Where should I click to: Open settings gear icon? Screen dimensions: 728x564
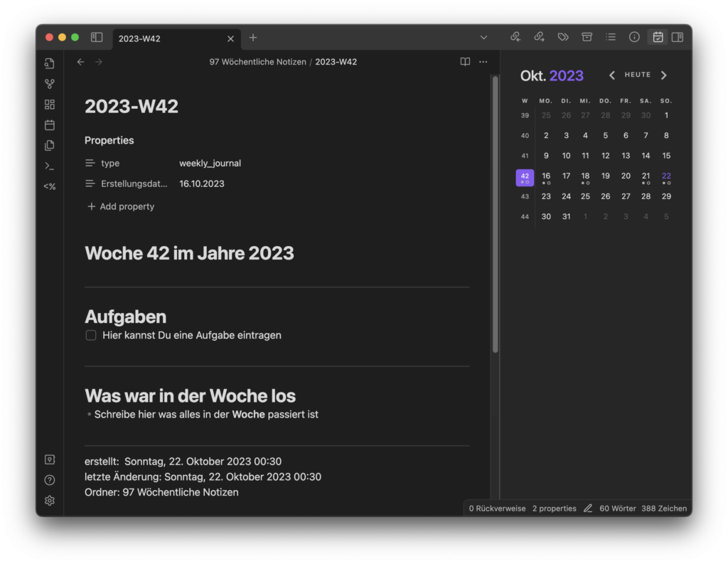tap(50, 501)
